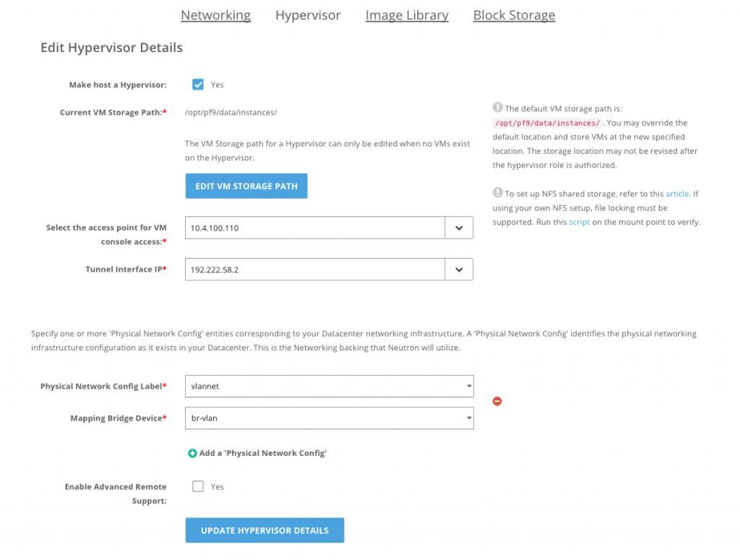Viewport: 740px width, 560px height.
Task: Click info icon beside default VM storage path
Action: click(498, 108)
